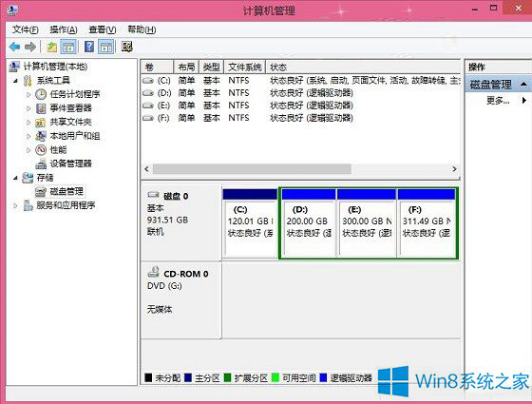Open the 操作(A) menu
Viewport: 532px width, 404px height.
[64, 29]
